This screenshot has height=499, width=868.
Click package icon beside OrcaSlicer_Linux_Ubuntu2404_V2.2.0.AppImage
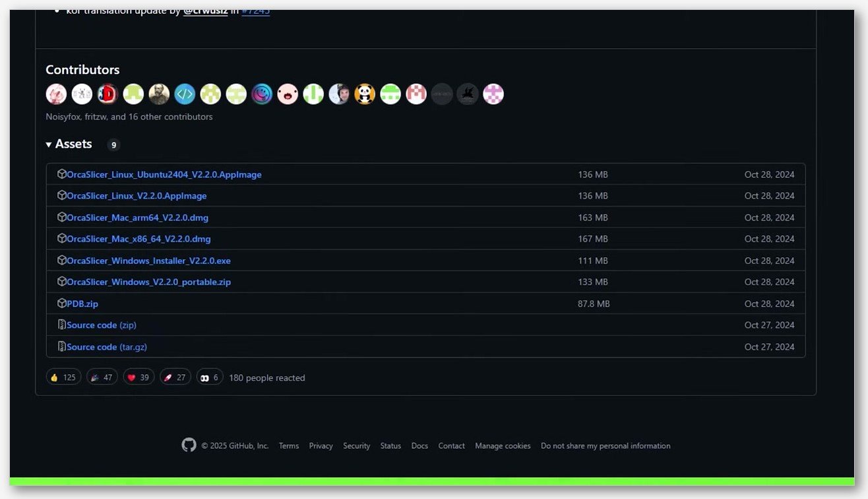point(62,174)
